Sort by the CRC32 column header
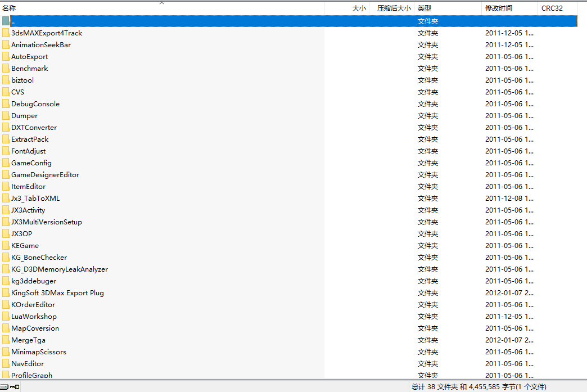The width and height of the screenshot is (587, 392). point(557,8)
